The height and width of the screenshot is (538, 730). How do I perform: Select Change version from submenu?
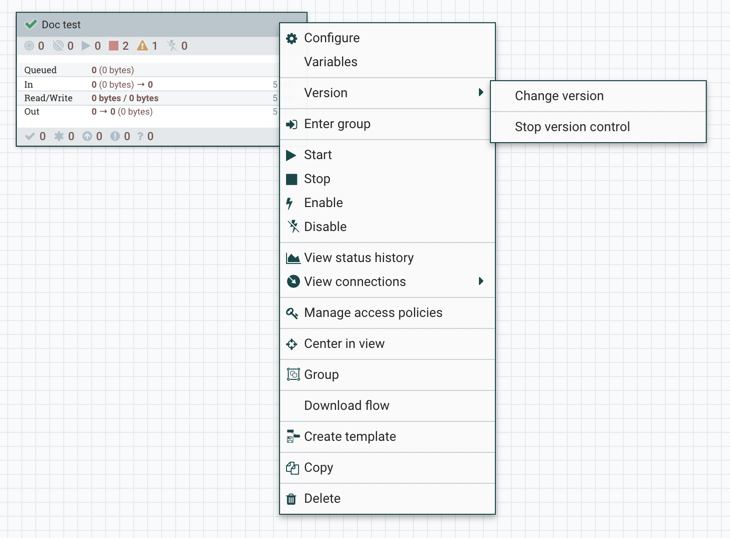tap(559, 96)
